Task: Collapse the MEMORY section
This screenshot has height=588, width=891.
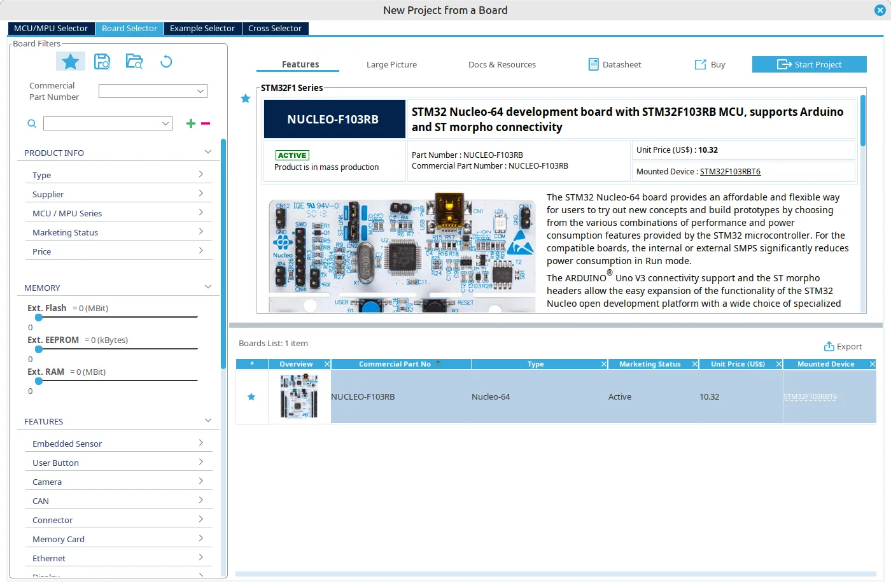Action: [207, 287]
